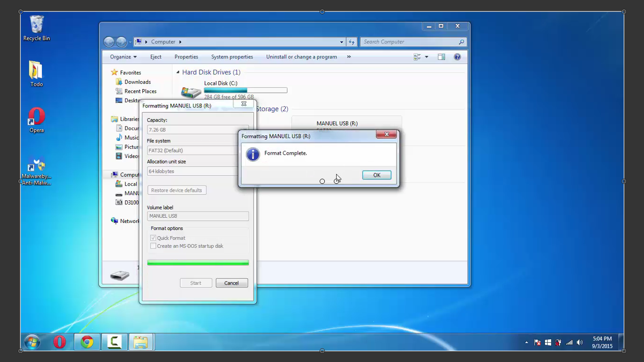The image size is (644, 362).
Task: Click Chrome in the taskbar
Action: tap(87, 342)
